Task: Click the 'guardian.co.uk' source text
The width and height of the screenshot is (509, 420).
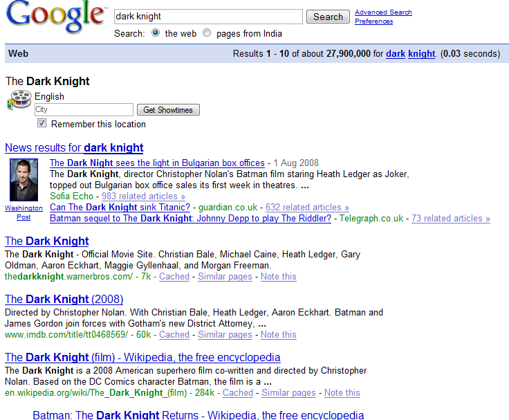Action: pyautogui.click(x=228, y=208)
